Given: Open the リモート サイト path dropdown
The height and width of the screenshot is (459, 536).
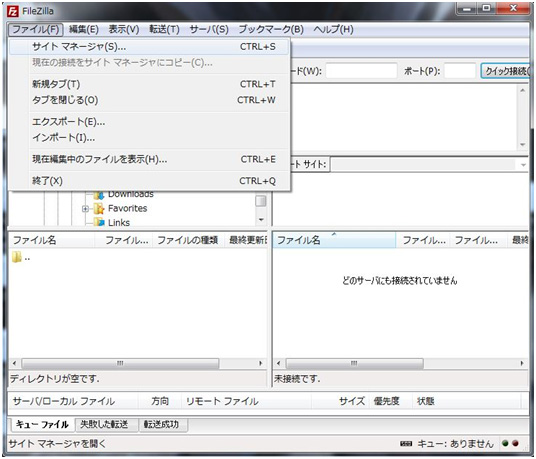Looking at the screenshot, I should [523, 165].
